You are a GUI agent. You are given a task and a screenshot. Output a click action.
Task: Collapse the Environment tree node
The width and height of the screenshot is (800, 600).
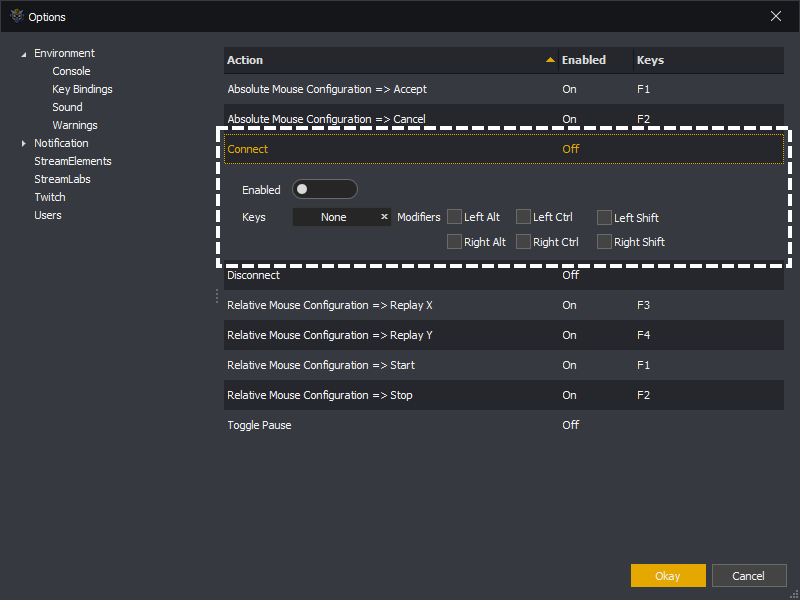[x=23, y=54]
